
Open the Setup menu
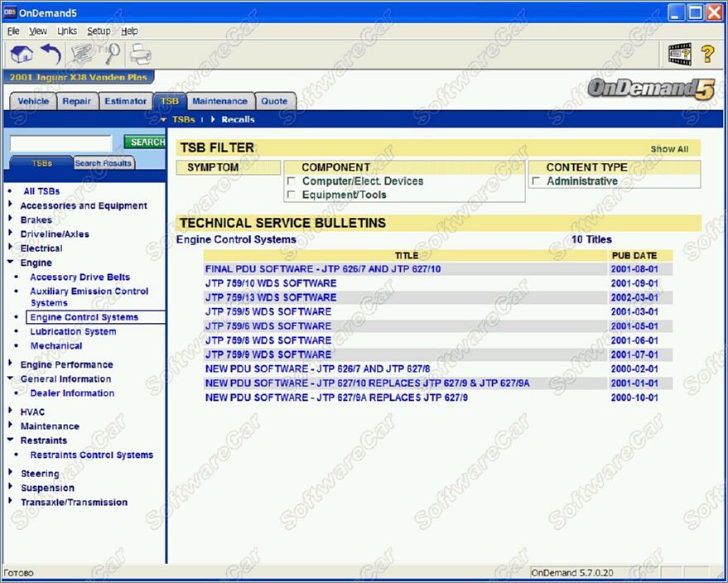(x=99, y=31)
